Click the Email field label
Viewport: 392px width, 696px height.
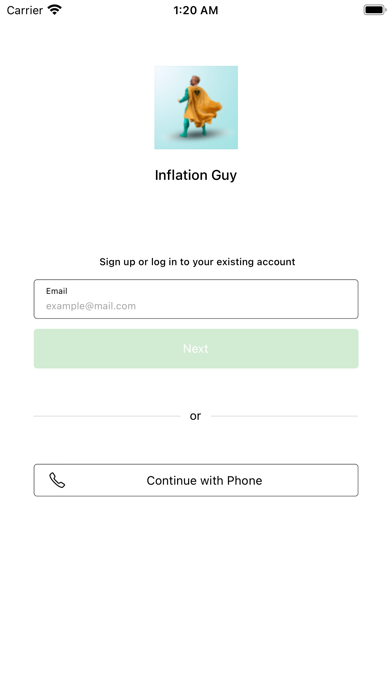pos(57,291)
